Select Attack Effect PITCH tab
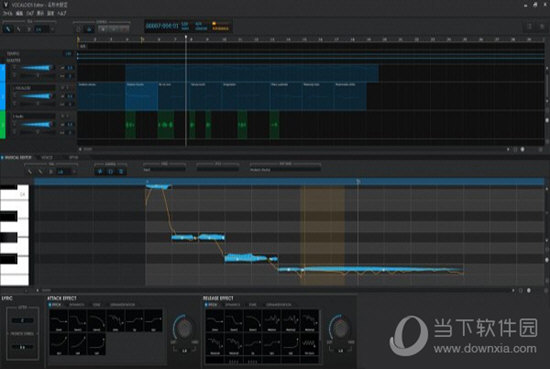Viewport: 550px width, 369px height. 55,305
